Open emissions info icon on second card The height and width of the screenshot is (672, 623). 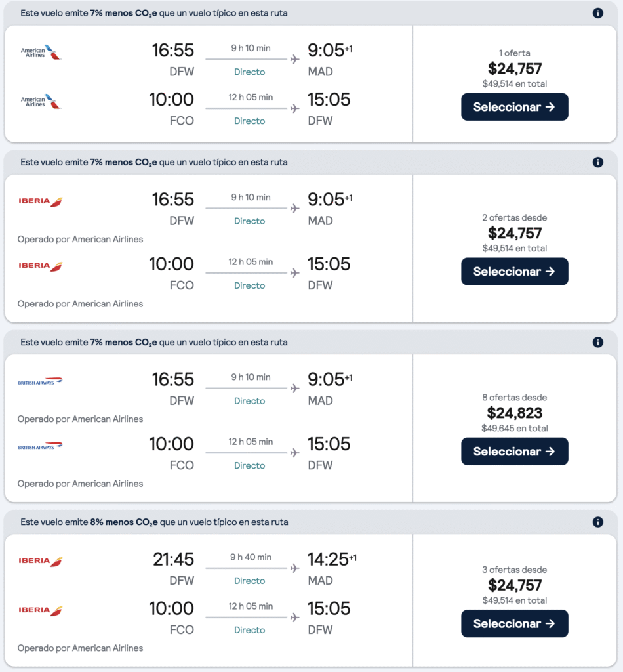(597, 162)
